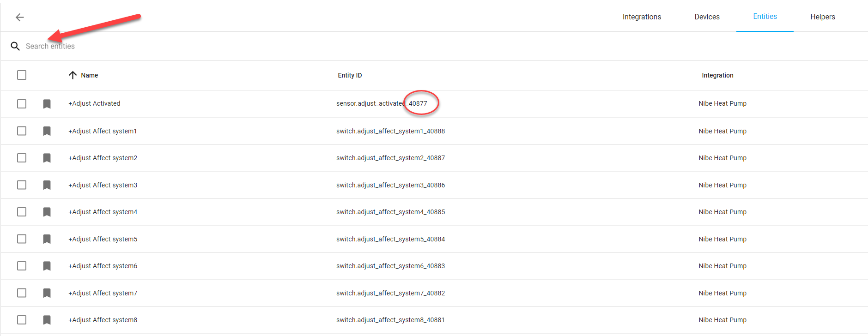The height and width of the screenshot is (336, 868).
Task: Click entity ID switch.adjust_affect_system3_40886
Action: click(390, 185)
